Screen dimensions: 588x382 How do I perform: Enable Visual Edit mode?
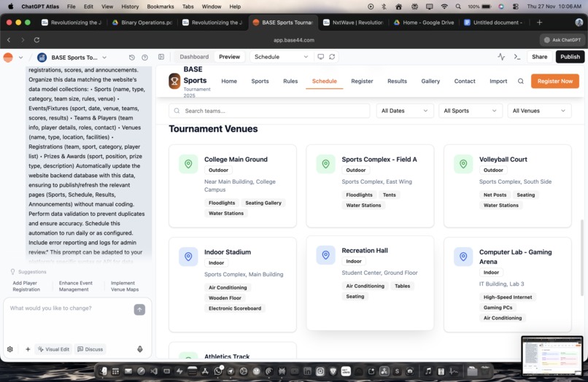click(x=54, y=349)
